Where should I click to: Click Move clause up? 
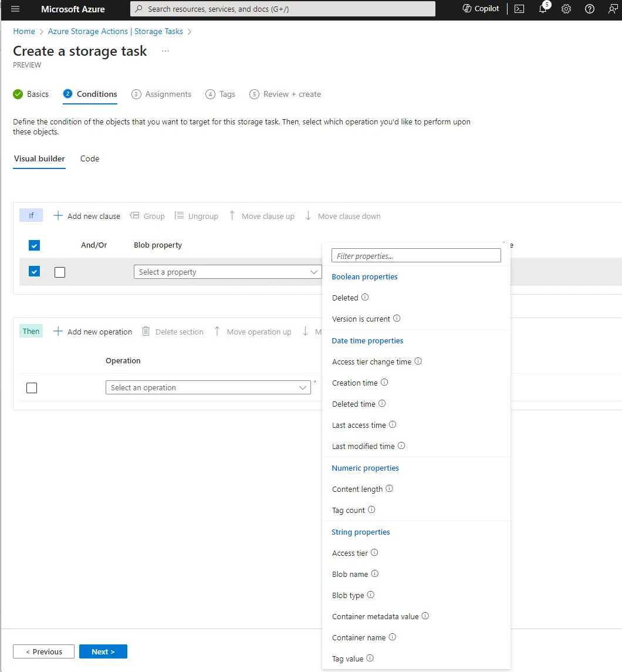(262, 216)
